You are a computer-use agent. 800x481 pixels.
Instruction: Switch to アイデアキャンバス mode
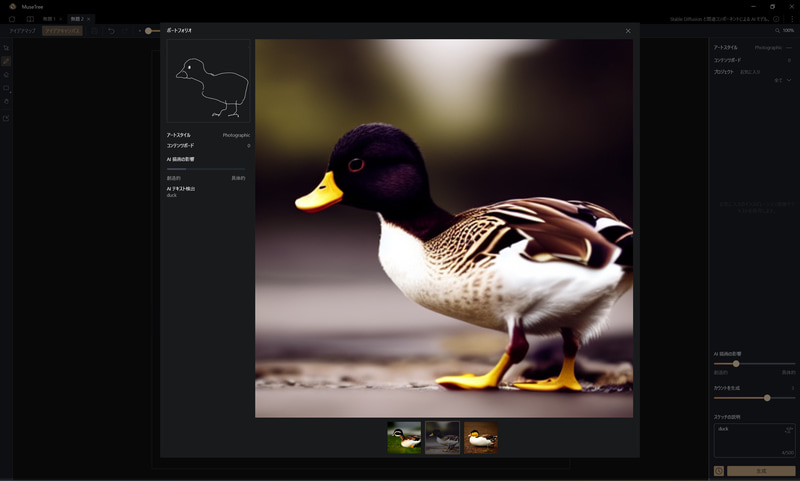[x=62, y=31]
